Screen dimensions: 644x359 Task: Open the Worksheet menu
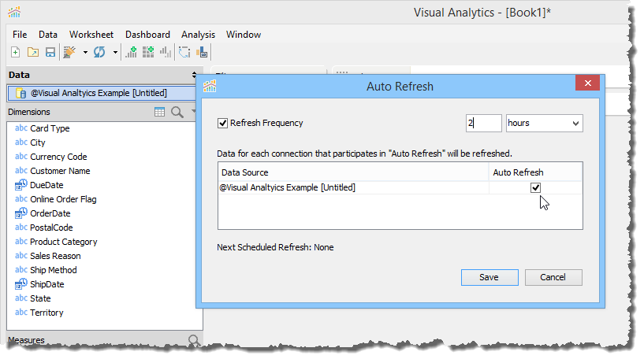[x=91, y=35]
